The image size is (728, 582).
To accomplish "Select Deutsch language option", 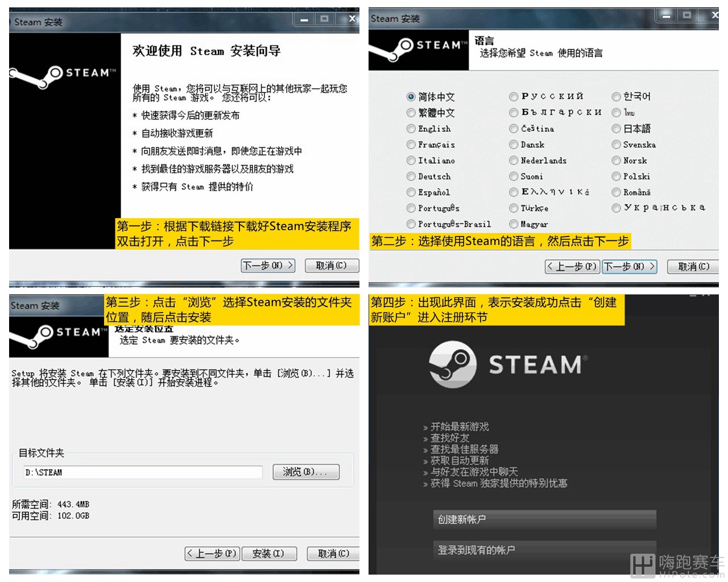I will (x=411, y=176).
